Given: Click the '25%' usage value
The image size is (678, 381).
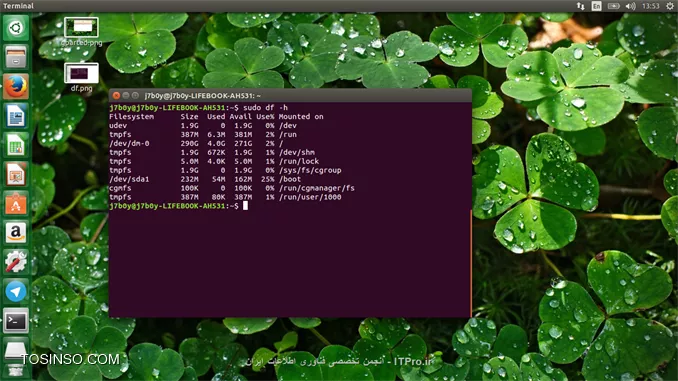Looking at the screenshot, I should 268,179.
